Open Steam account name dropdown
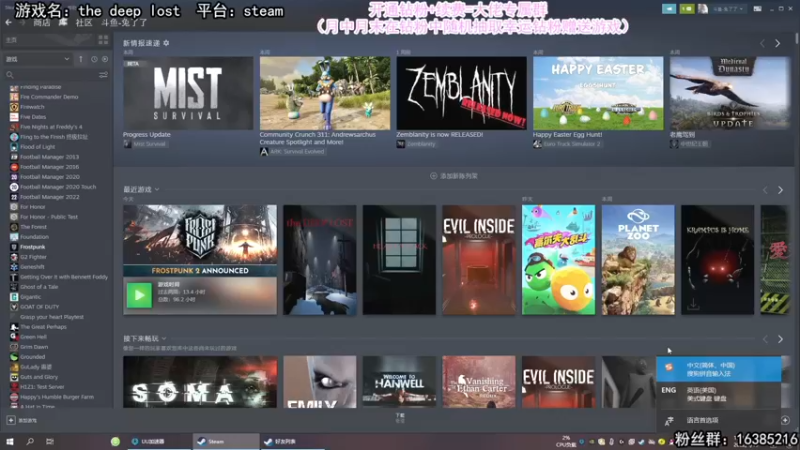The width and height of the screenshot is (800, 450). click(729, 9)
